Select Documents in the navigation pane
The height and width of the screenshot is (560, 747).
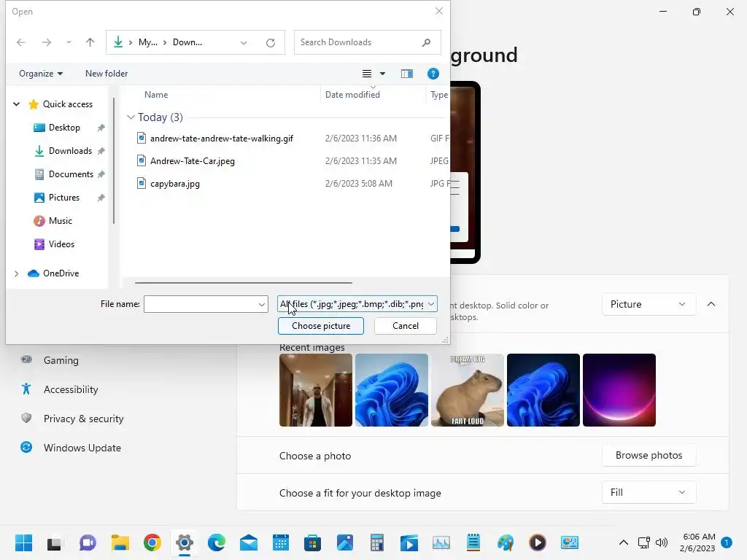tap(71, 174)
